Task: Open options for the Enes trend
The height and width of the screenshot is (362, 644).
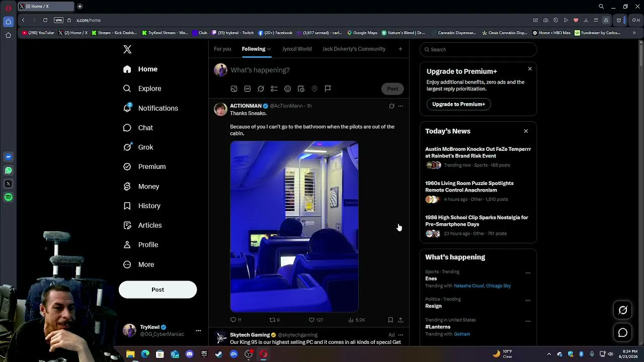Action: (528, 273)
